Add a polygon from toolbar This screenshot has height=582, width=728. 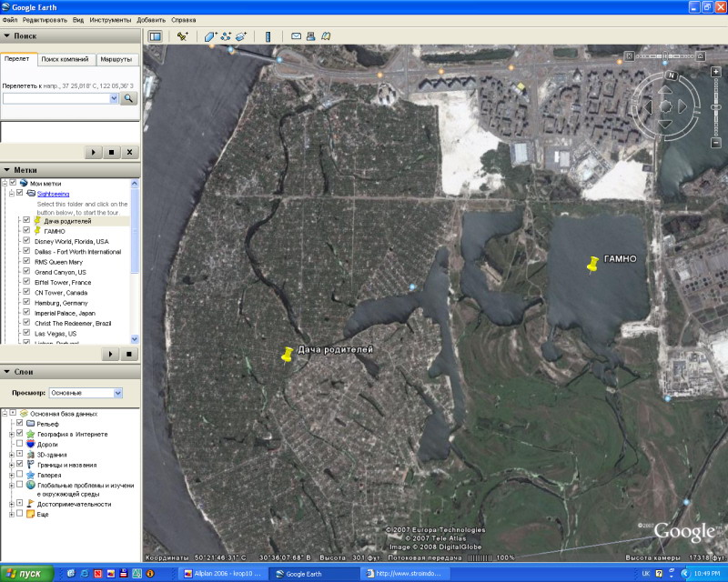210,36
